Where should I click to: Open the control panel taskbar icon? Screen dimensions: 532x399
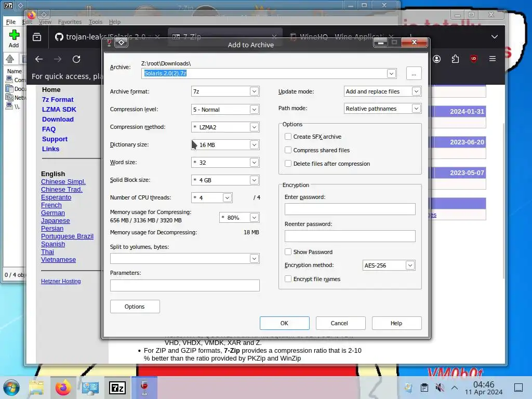pos(90,388)
